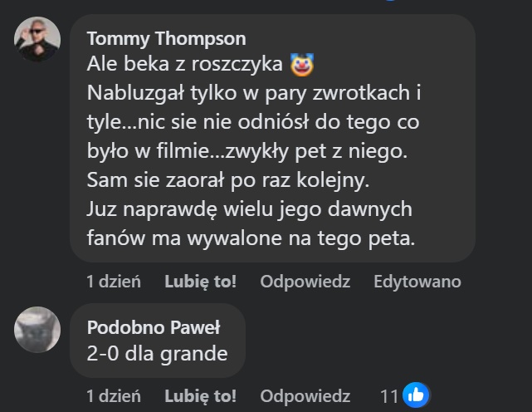Show reactions list via the 11 count

(388, 396)
